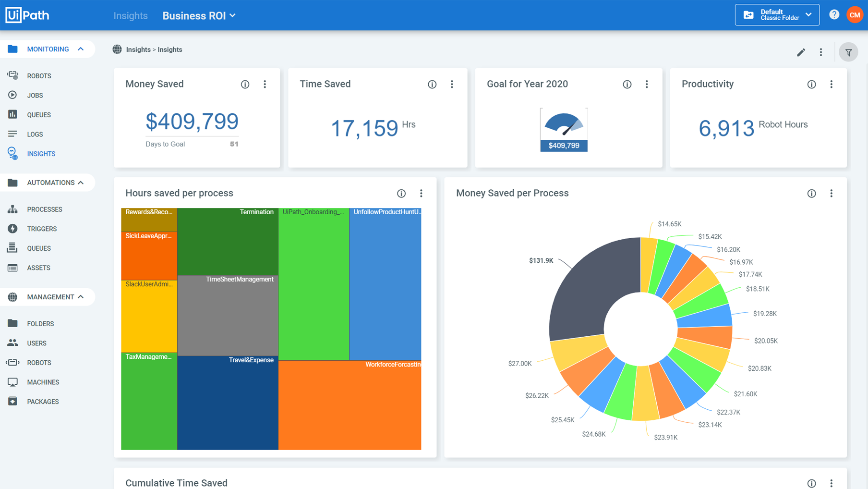Click the Money Saved info icon
This screenshot has width=868, height=489.
coord(245,85)
